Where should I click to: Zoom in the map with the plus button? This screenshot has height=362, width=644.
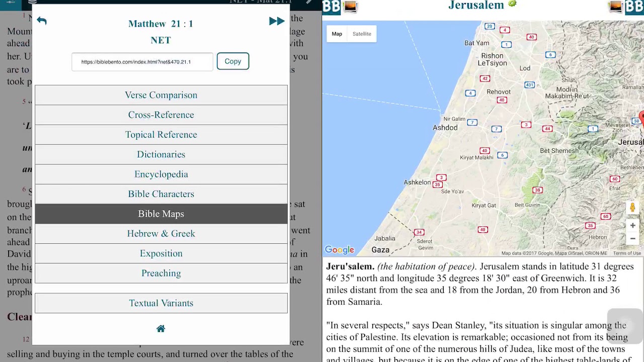tap(632, 226)
